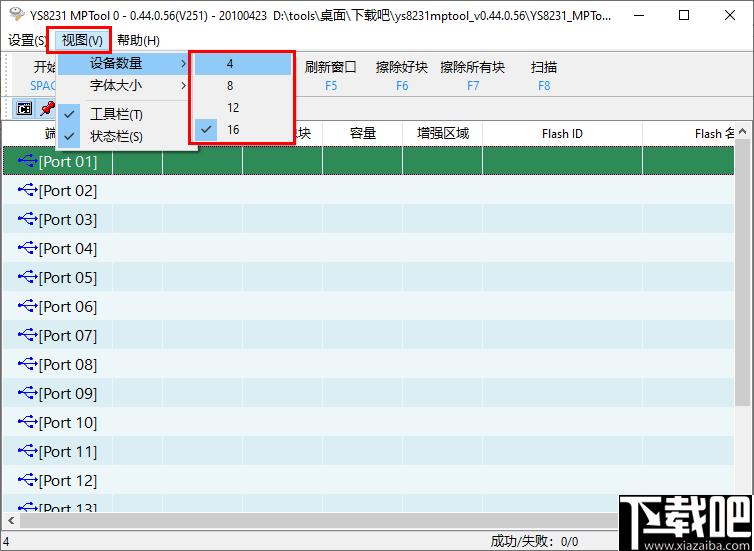Open the 字体大小 submenu entry
Viewport: 754px width, 551px height.
123,86
